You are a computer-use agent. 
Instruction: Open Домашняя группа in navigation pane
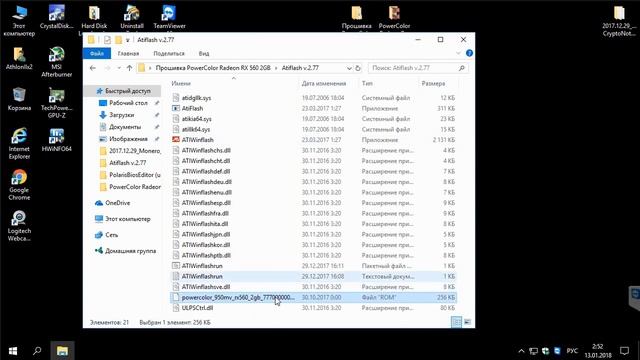click(x=130, y=251)
